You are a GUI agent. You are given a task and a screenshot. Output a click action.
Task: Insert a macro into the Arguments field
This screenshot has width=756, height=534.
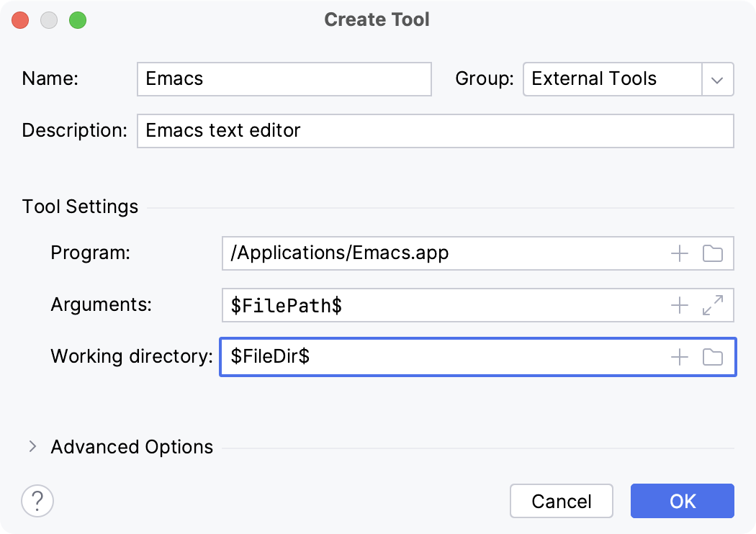tap(678, 305)
